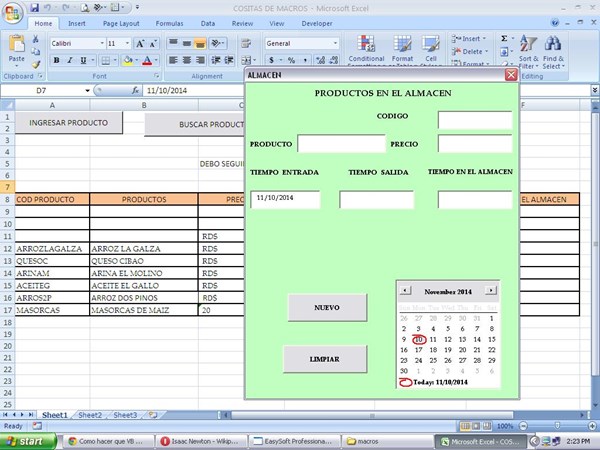This screenshot has width=600, height=450.
Task: Click the PRODUCTO text field
Action: (x=341, y=143)
